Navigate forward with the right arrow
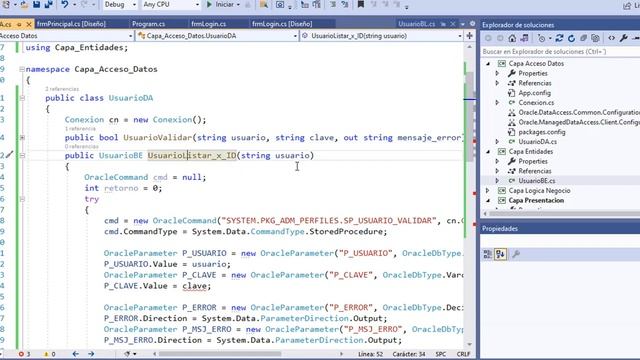This screenshot has width=640, height=360. (91, 354)
